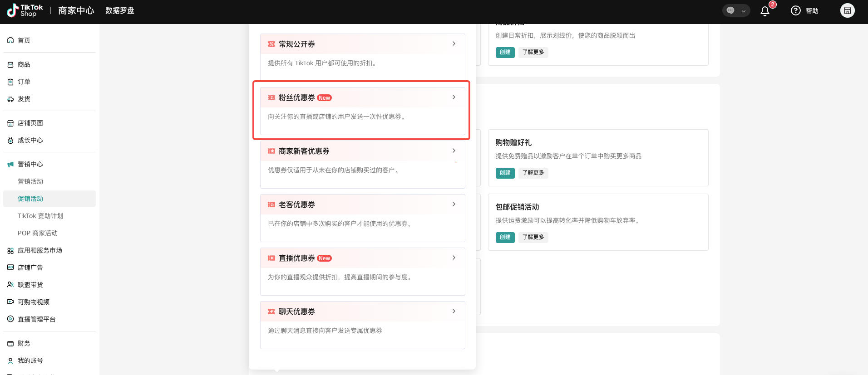868x375 pixels.
Task: Expand 常规公开券 with its chevron arrow
Action: pos(454,44)
